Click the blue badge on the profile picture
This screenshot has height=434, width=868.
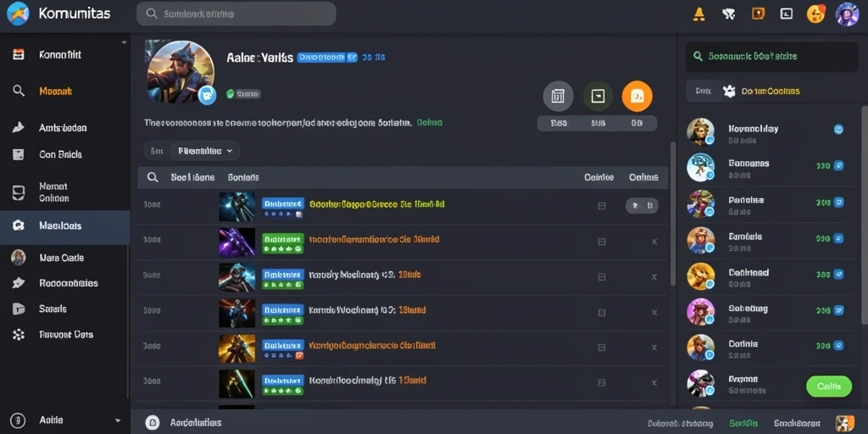coord(207,95)
